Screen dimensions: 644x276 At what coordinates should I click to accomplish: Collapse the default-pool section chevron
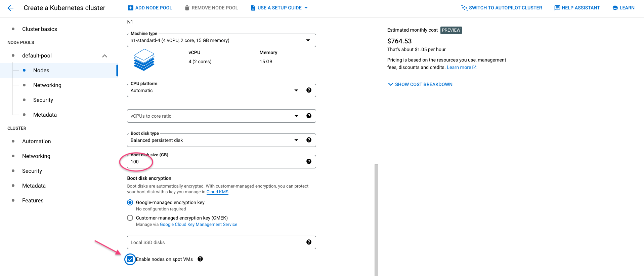pyautogui.click(x=104, y=56)
